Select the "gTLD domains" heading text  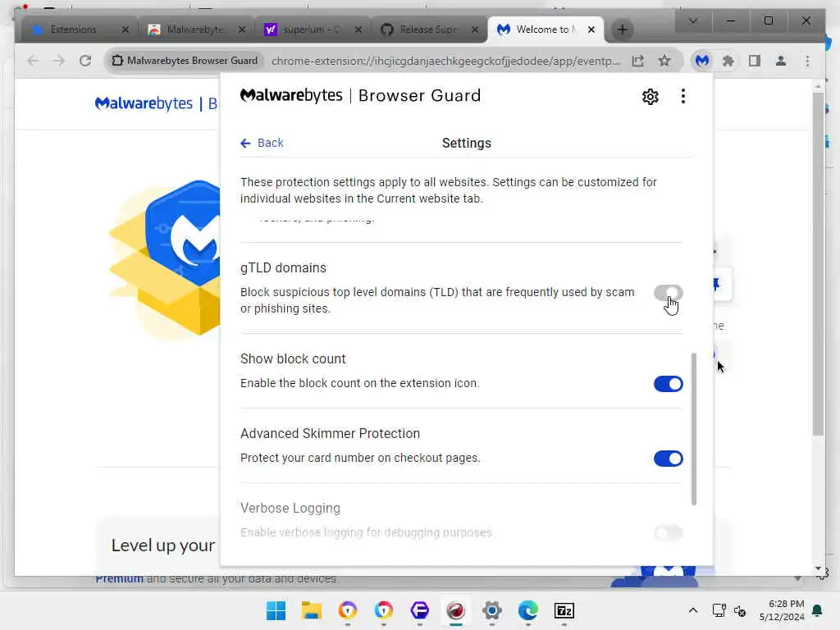[x=283, y=268]
